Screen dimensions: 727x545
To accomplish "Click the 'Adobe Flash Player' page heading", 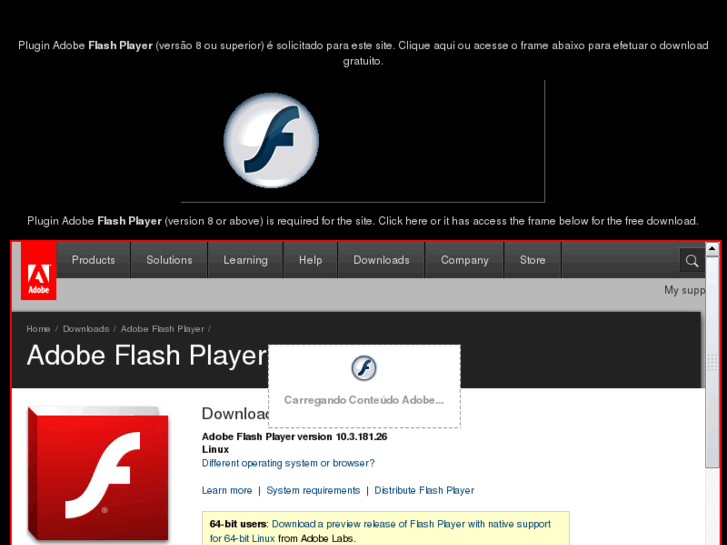I will pos(147,356).
